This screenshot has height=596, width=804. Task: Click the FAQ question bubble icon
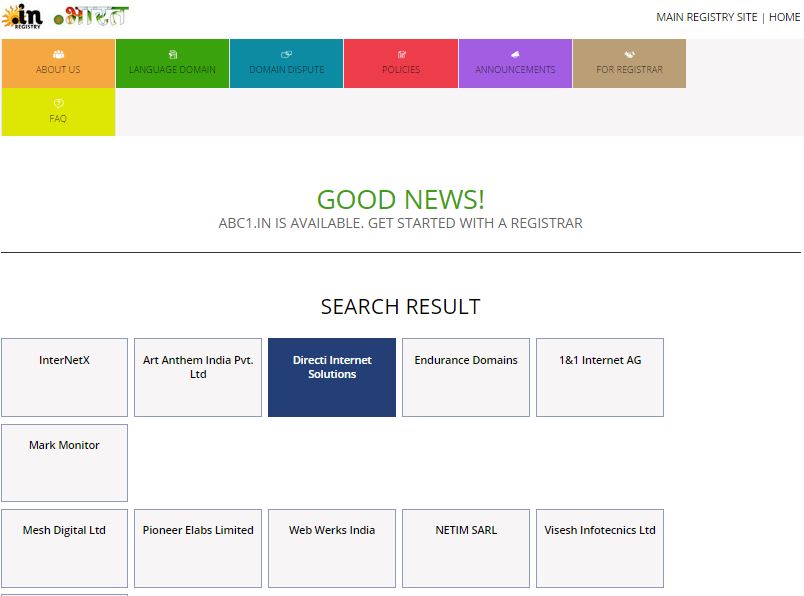click(x=58, y=104)
